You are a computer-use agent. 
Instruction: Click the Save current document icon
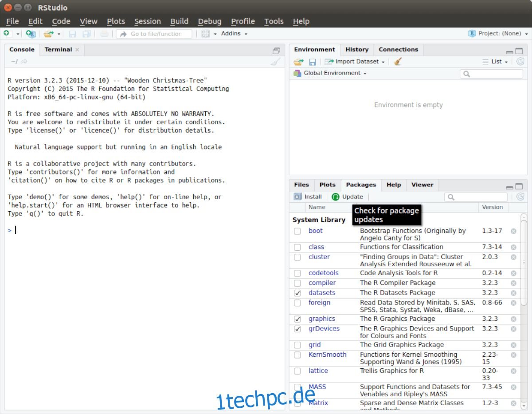pyautogui.click(x=72, y=34)
